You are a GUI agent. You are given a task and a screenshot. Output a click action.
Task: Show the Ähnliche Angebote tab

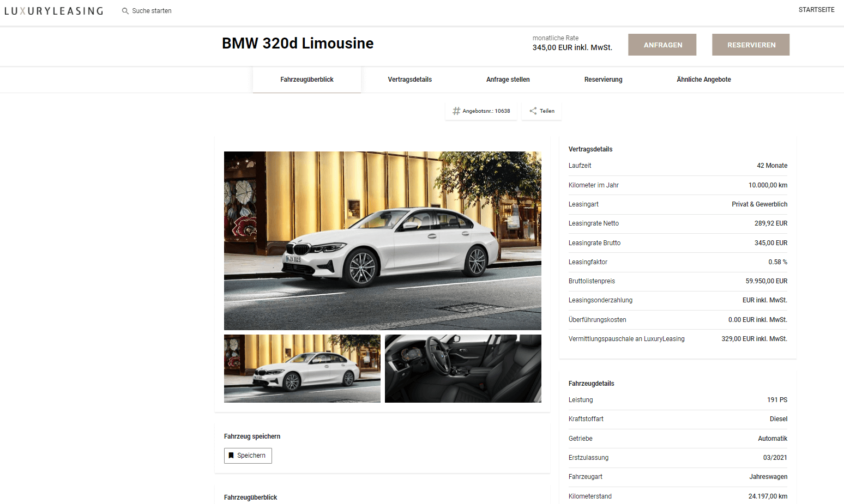pos(704,80)
